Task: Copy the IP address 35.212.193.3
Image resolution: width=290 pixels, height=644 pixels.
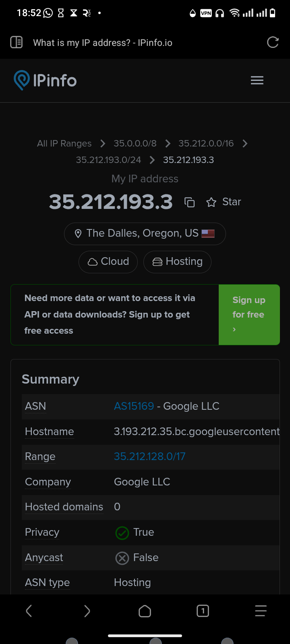Action: tap(189, 202)
